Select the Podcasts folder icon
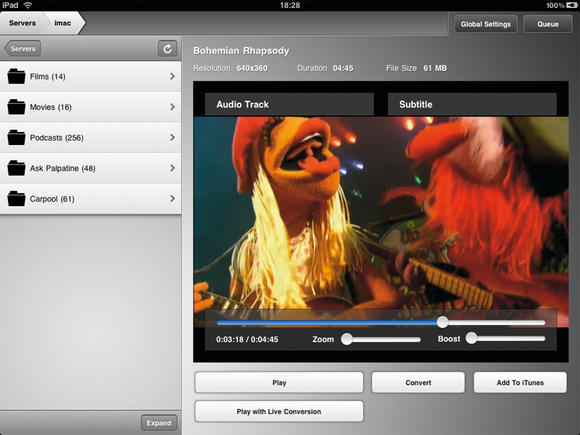 [x=16, y=138]
